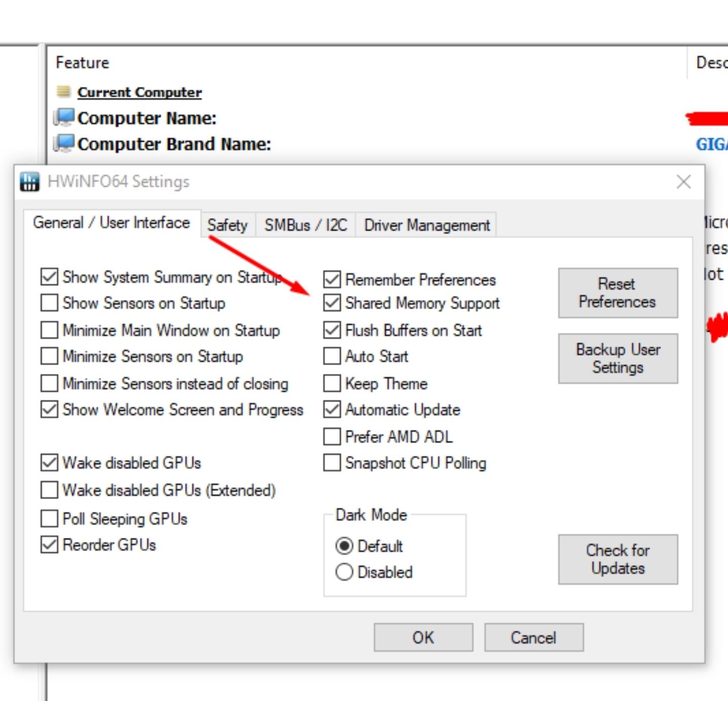Image resolution: width=728 pixels, height=701 pixels.
Task: Toggle Automatic Update checkbox
Action: 332,409
